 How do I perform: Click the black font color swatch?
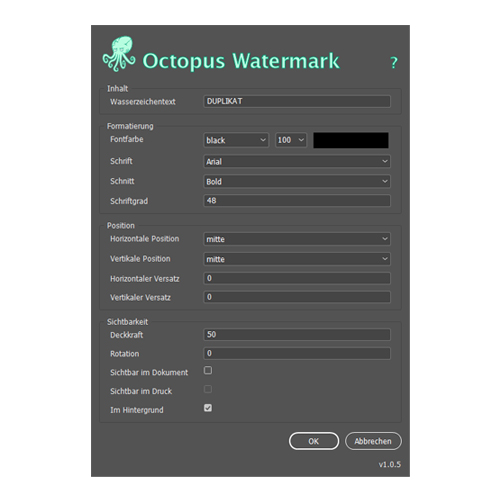click(x=351, y=140)
